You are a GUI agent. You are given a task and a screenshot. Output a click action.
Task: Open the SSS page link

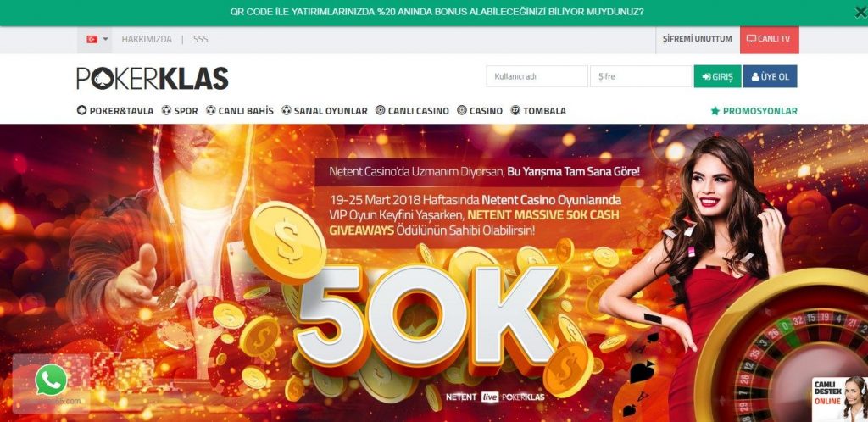(x=200, y=39)
